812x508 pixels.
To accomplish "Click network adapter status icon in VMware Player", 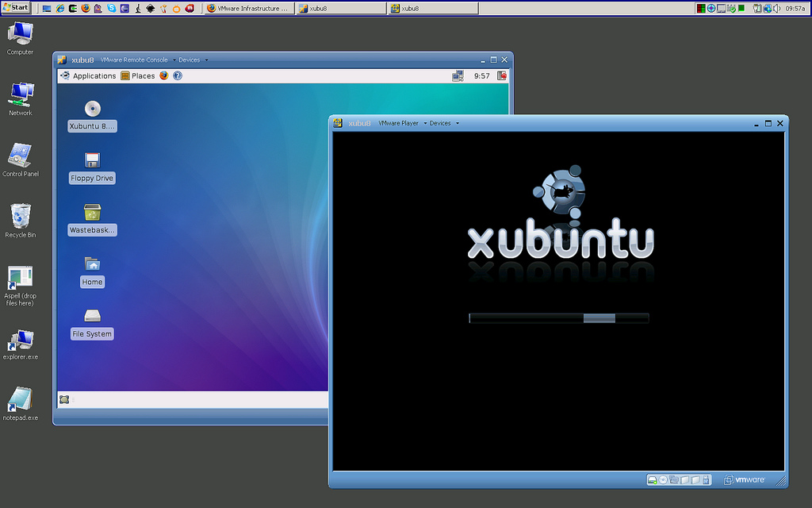I will tap(674, 480).
